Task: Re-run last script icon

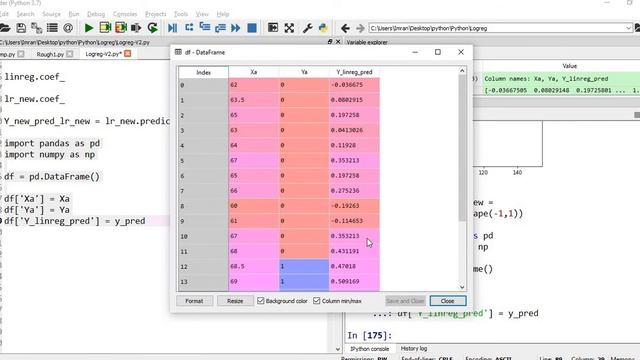Action: point(153,28)
